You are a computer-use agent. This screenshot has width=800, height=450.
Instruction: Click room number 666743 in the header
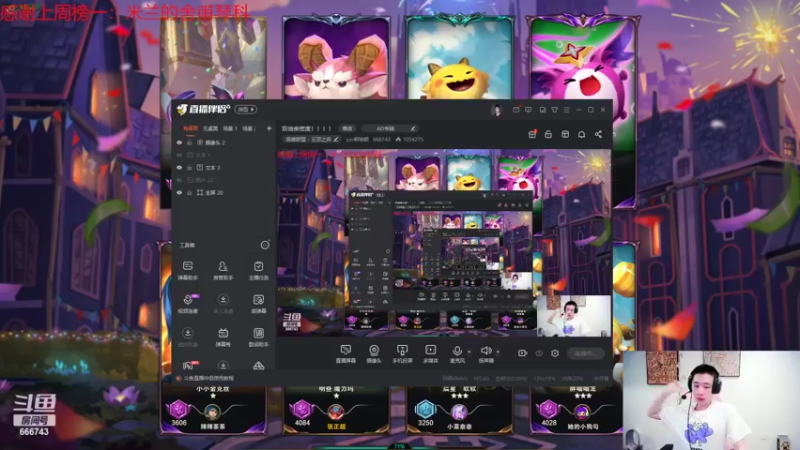[x=382, y=139]
